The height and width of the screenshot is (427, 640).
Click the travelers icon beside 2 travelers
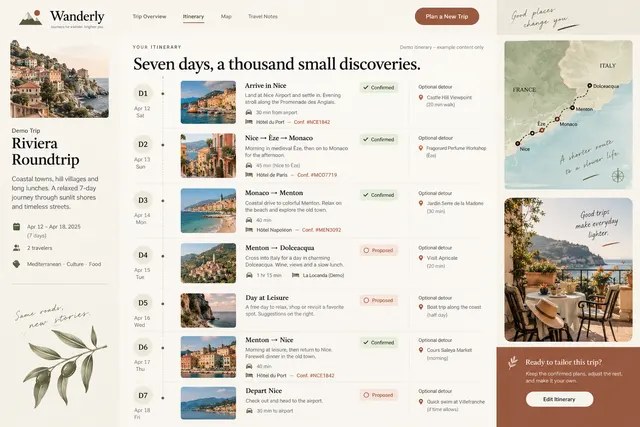16,248
